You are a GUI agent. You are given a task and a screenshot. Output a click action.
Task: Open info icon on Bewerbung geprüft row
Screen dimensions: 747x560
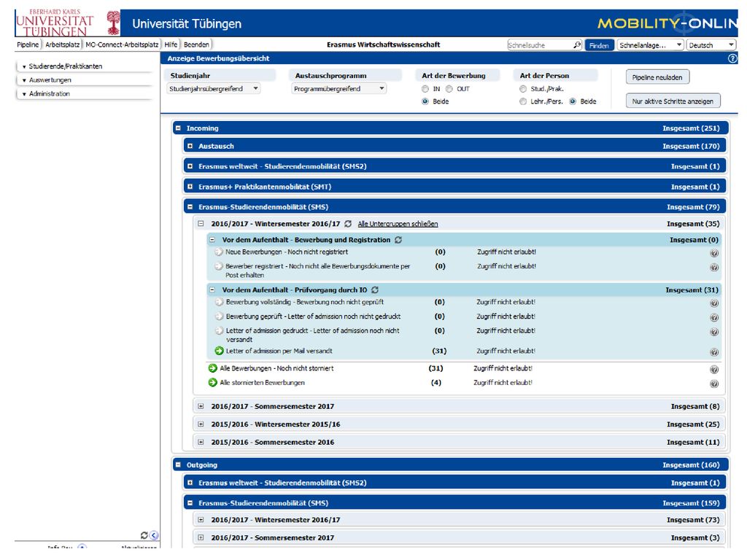click(714, 318)
